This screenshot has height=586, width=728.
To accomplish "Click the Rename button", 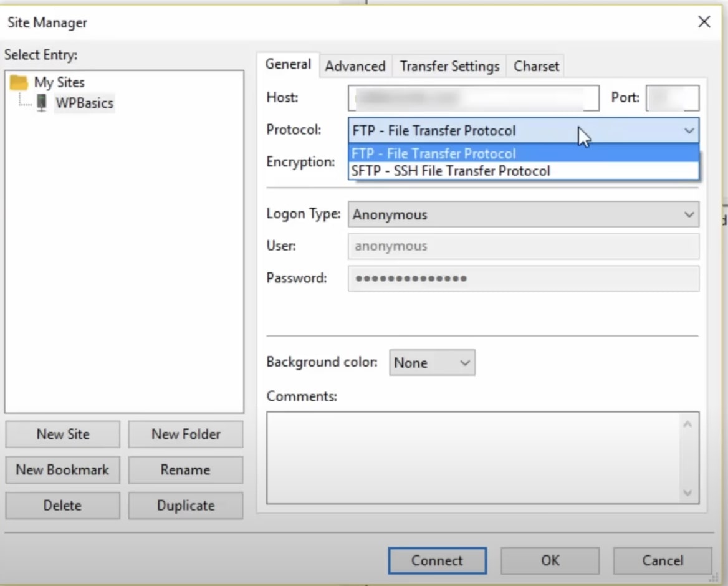I will pos(186,470).
